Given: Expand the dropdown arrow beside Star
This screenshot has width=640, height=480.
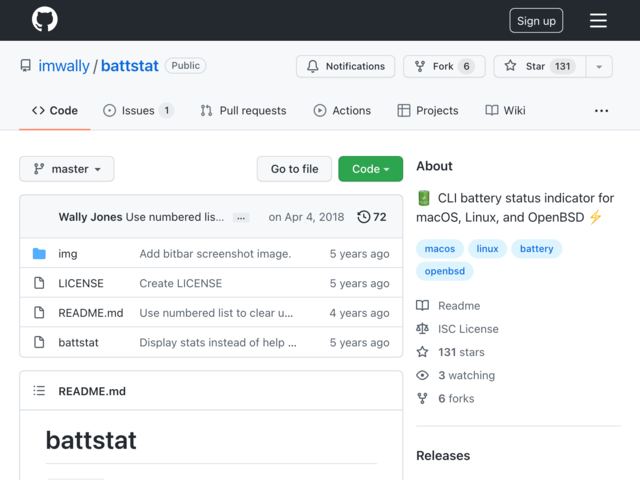Looking at the screenshot, I should click(599, 67).
